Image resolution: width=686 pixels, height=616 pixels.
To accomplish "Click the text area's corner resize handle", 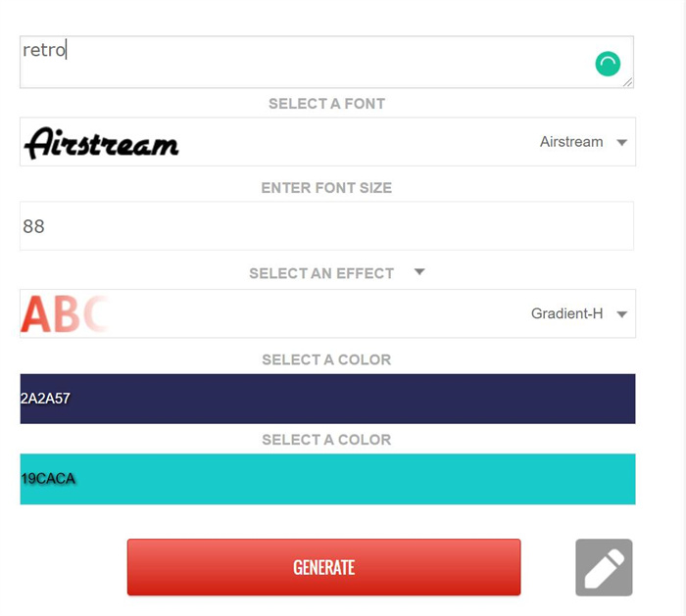I will [628, 82].
